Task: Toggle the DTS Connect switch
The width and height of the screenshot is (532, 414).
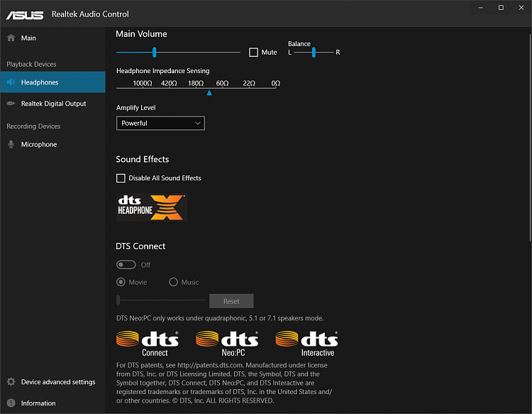Action: [126, 265]
